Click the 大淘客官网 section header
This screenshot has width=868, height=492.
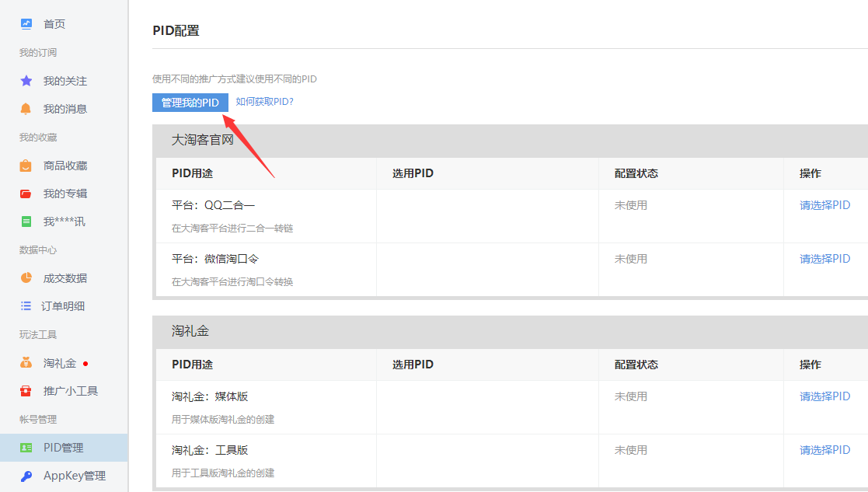pos(202,140)
